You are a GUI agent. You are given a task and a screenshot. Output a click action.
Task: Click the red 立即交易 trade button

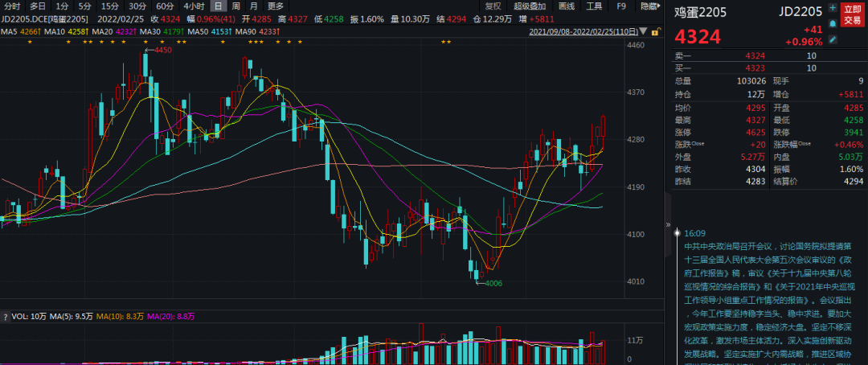click(x=851, y=15)
